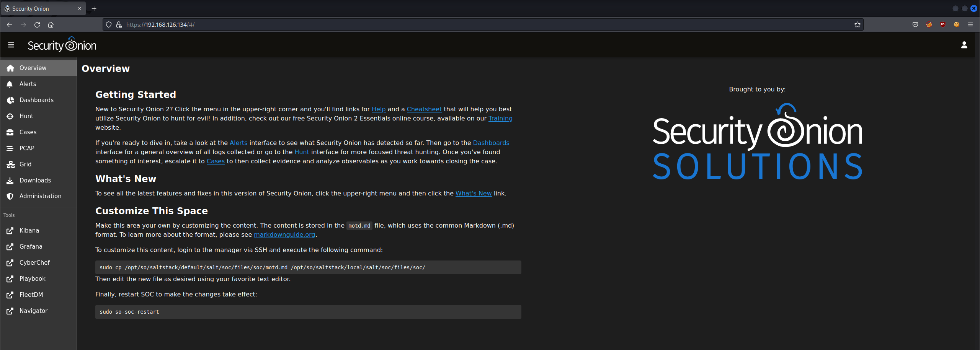
Task: Follow the Cases link in the paragraph
Action: (x=216, y=161)
